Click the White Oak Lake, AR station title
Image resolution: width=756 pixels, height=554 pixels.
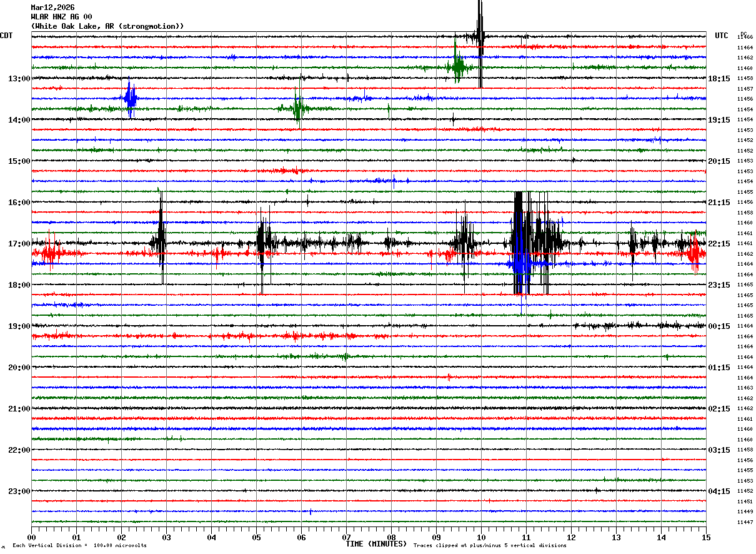coord(107,26)
